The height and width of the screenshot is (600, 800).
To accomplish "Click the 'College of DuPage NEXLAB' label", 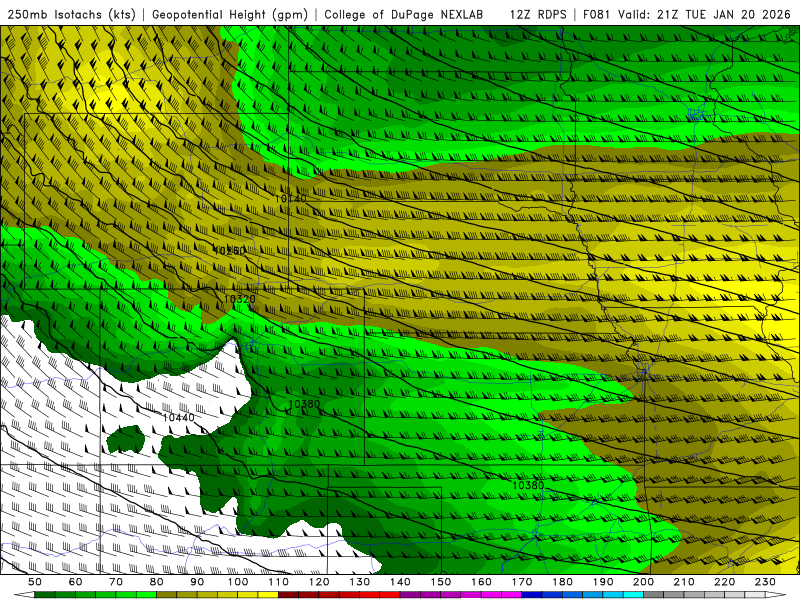I will click(404, 14).
